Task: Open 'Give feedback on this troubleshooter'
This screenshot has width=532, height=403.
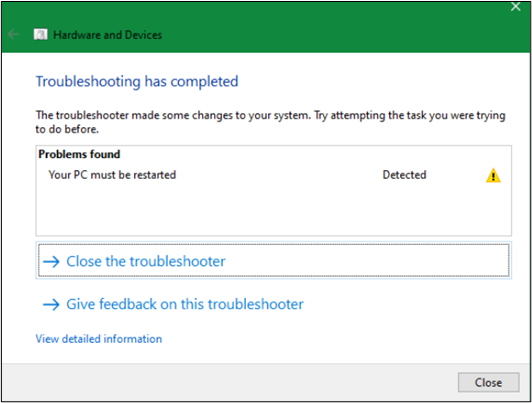Action: click(173, 304)
